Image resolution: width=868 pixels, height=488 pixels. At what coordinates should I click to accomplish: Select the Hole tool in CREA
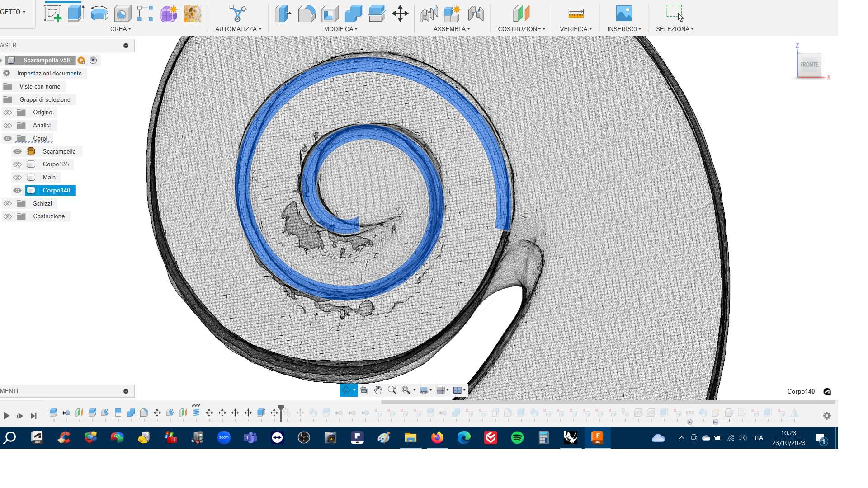tap(123, 14)
